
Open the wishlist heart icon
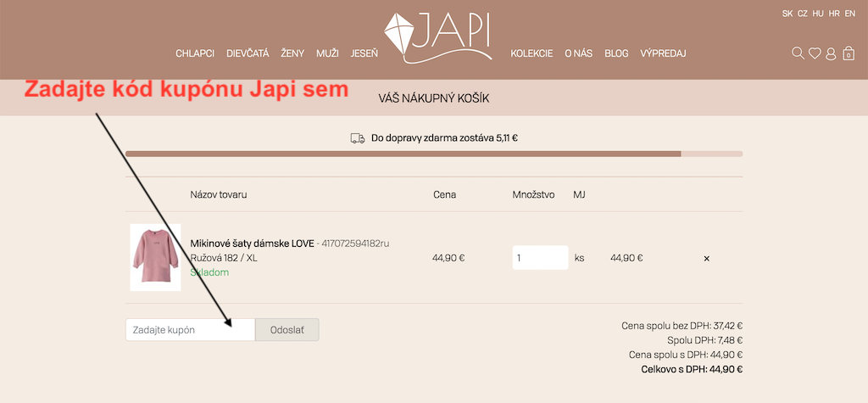[x=815, y=53]
